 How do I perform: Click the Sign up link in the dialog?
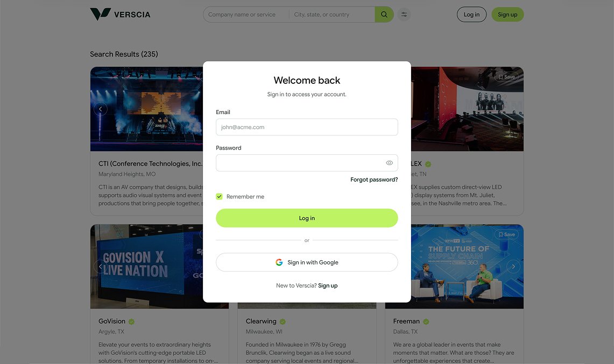click(328, 286)
